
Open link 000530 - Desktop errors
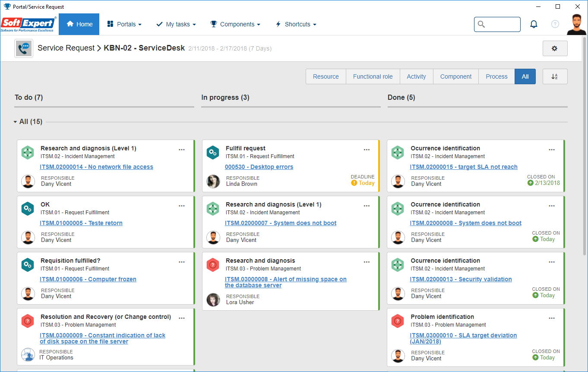pyautogui.click(x=259, y=167)
